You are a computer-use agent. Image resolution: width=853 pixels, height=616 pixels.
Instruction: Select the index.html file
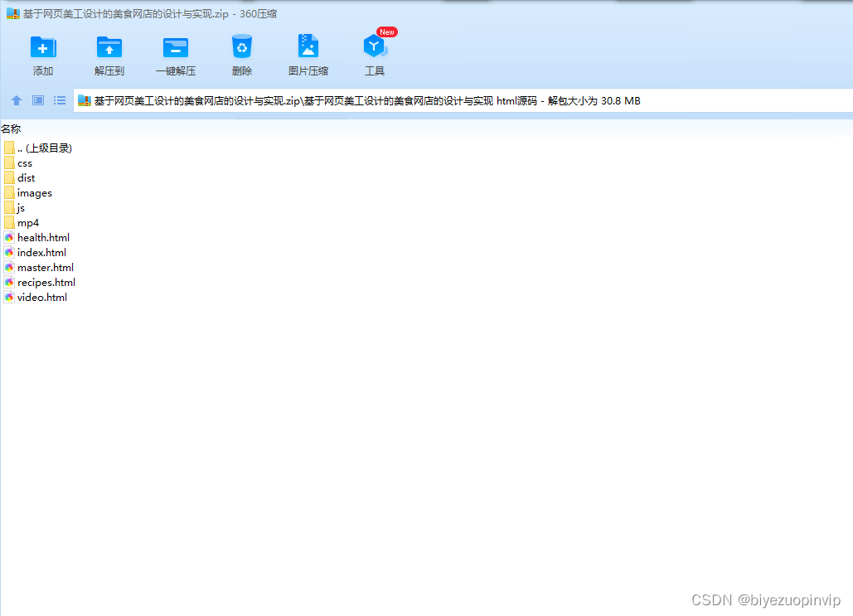coord(35,253)
